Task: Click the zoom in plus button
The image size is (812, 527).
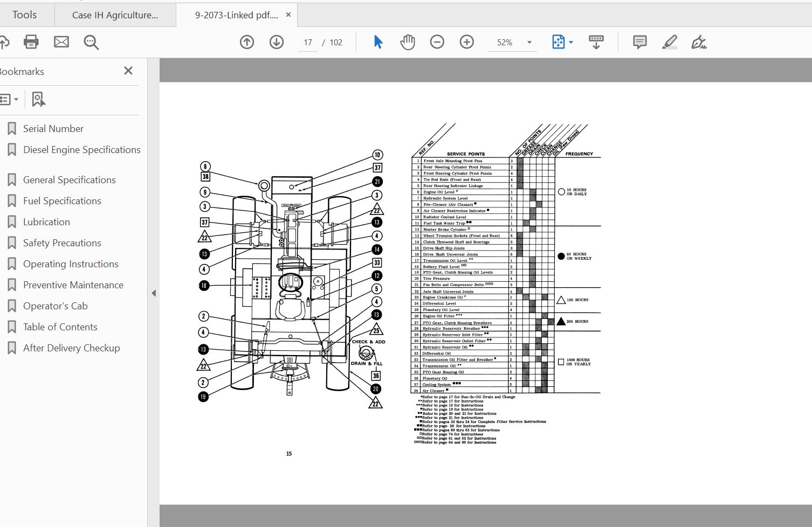Action: [467, 42]
